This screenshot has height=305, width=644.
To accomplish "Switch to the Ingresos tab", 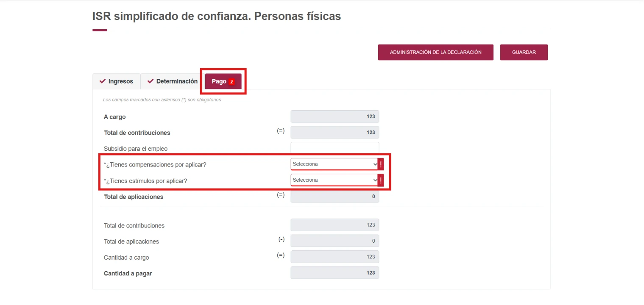I will 117,81.
